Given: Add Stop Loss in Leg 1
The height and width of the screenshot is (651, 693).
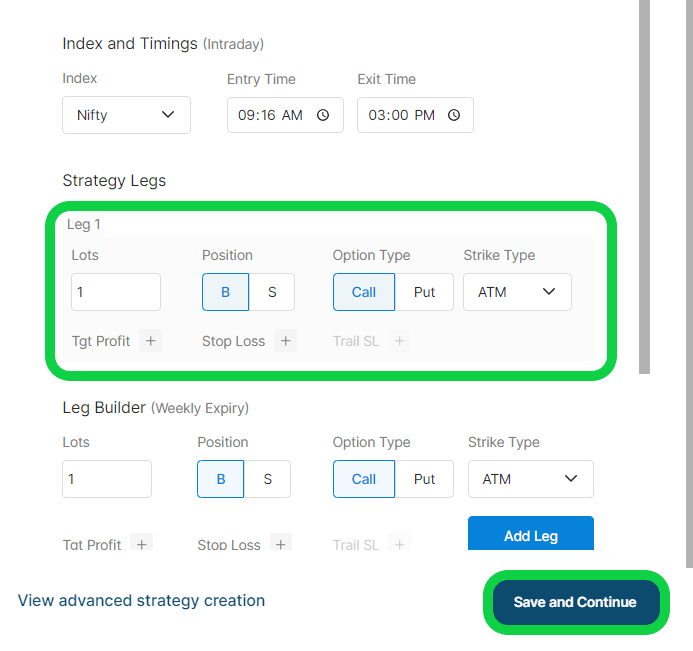Looking at the screenshot, I should click(286, 341).
